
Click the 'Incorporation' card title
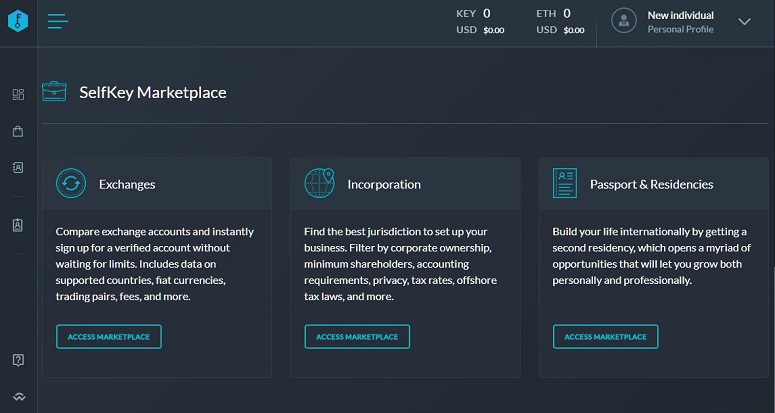pyautogui.click(x=384, y=184)
